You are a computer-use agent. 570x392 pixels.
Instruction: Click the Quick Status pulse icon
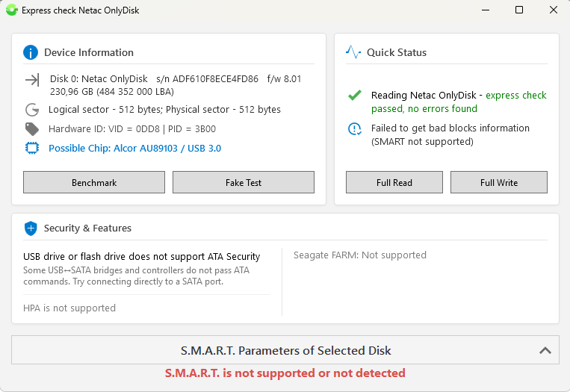353,52
